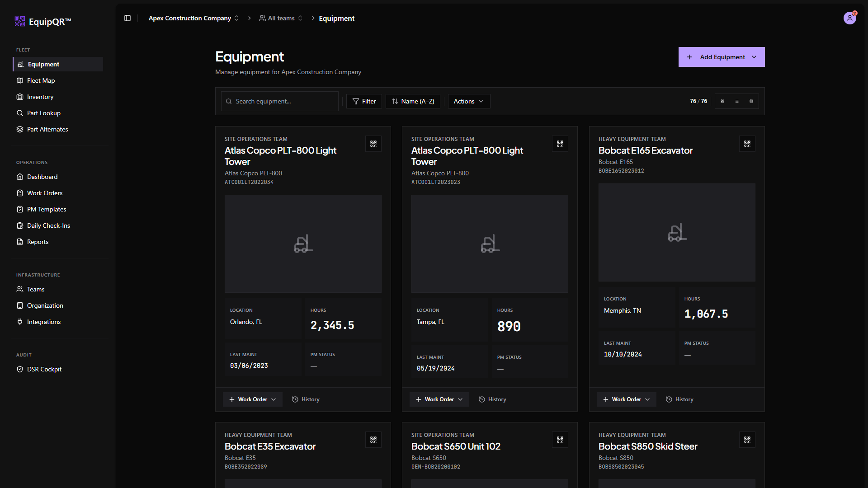
Task: Open the Actions dropdown menu
Action: [469, 101]
